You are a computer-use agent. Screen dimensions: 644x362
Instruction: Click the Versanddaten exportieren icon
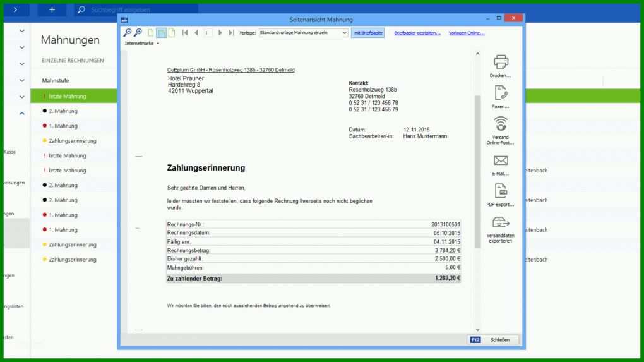pos(501,222)
